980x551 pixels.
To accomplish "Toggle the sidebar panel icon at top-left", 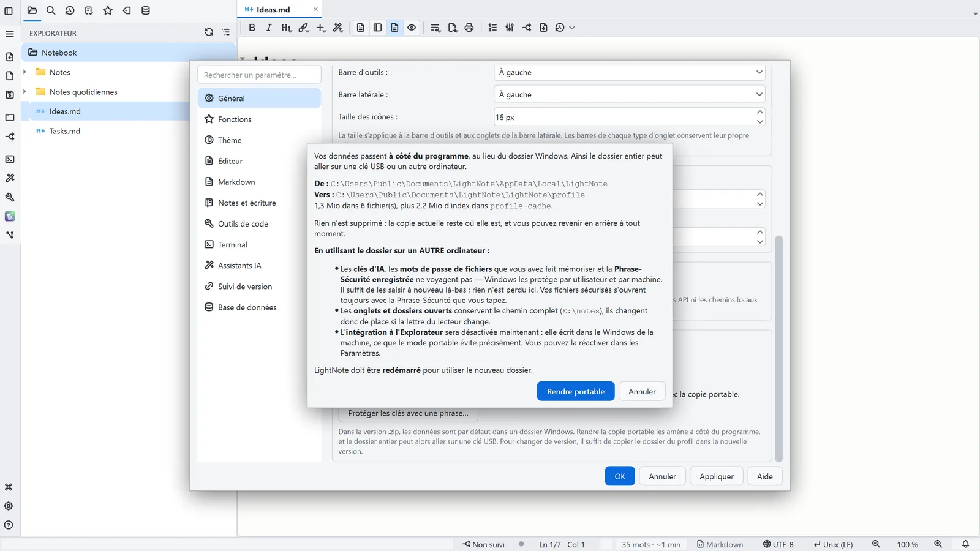I will (9, 11).
